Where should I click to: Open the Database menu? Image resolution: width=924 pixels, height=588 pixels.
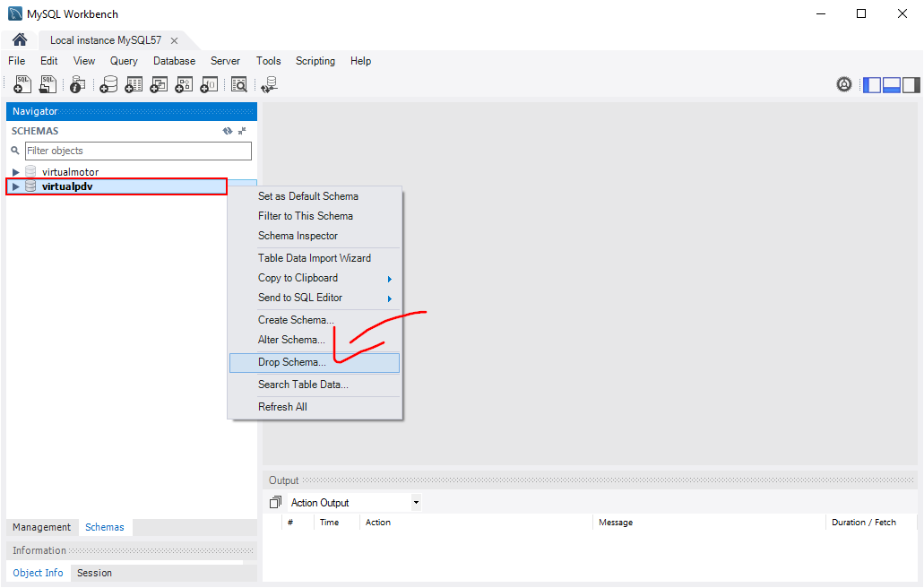pos(174,61)
